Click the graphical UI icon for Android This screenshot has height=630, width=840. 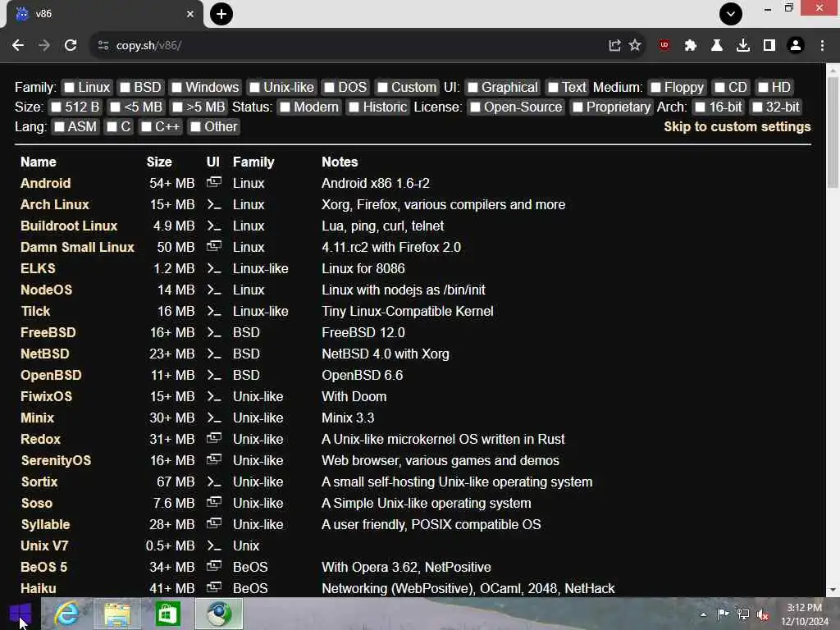[214, 183]
